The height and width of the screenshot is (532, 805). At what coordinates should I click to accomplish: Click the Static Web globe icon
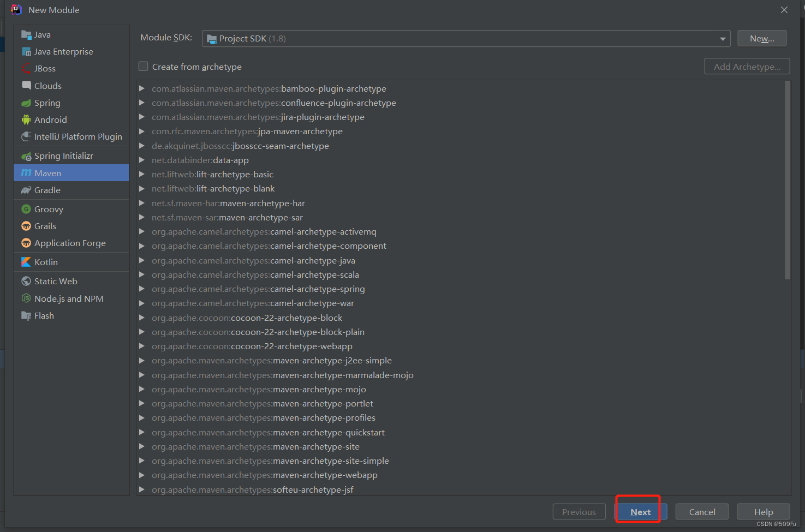(x=26, y=281)
